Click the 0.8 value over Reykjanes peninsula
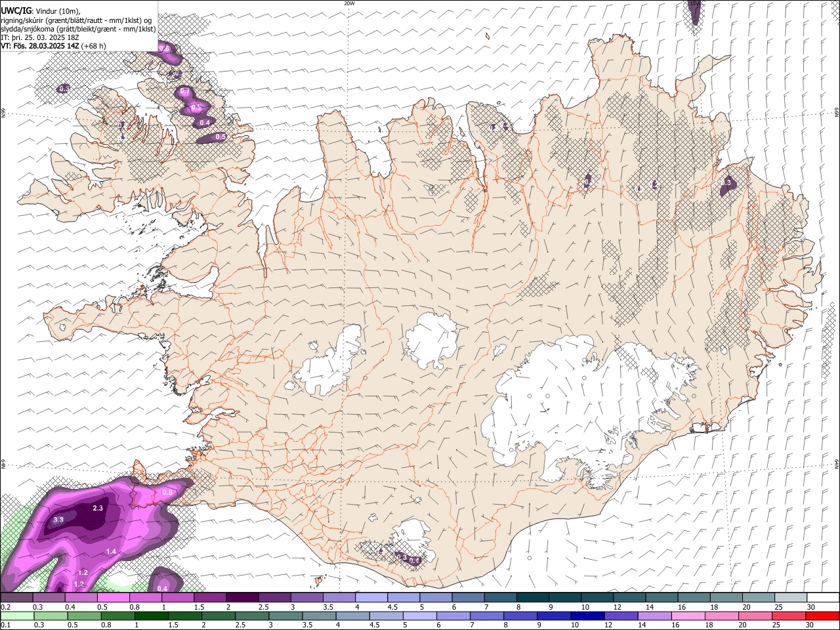Screen dimensions: 840x630 click(x=167, y=492)
